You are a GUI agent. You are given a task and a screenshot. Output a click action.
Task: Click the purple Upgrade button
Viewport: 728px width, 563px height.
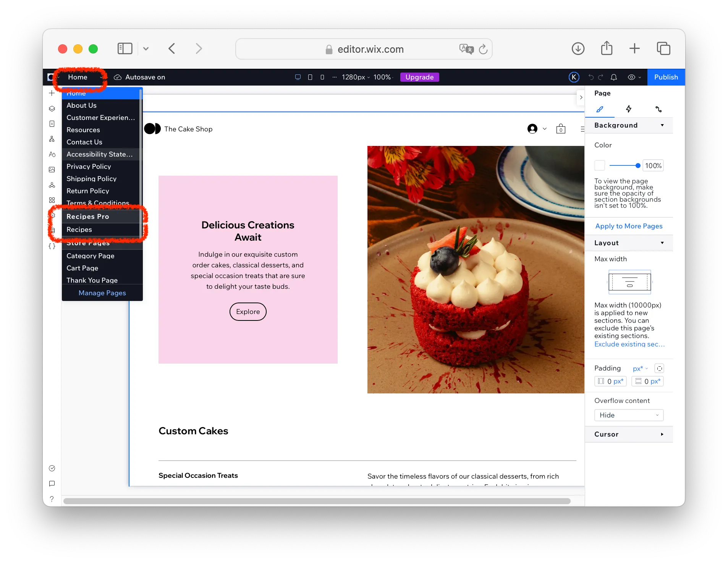pos(419,77)
